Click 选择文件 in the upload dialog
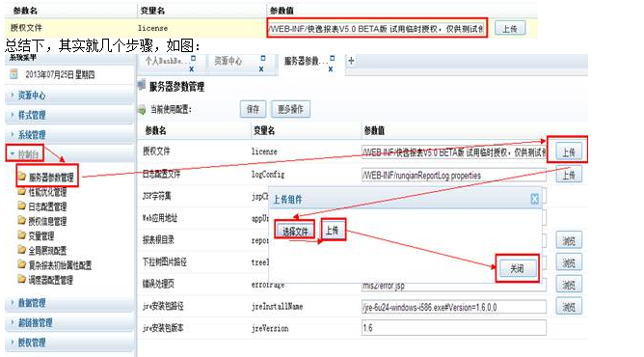This screenshot has height=357, width=644. (x=295, y=231)
